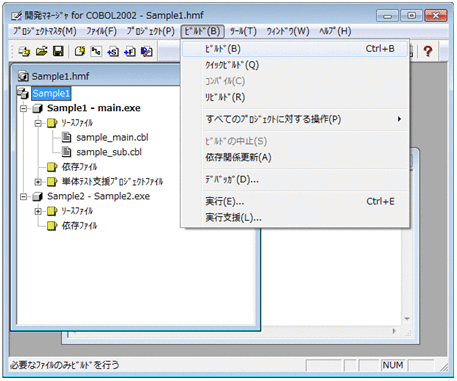Choose ビルド(B) Ctrl+B from the dropdown menu
The width and height of the screenshot is (457, 381).
pyautogui.click(x=295, y=49)
